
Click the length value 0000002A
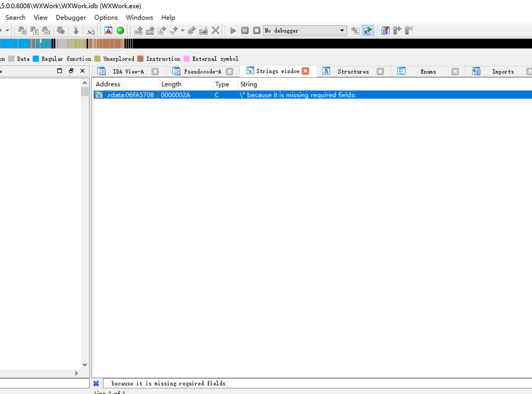point(175,95)
